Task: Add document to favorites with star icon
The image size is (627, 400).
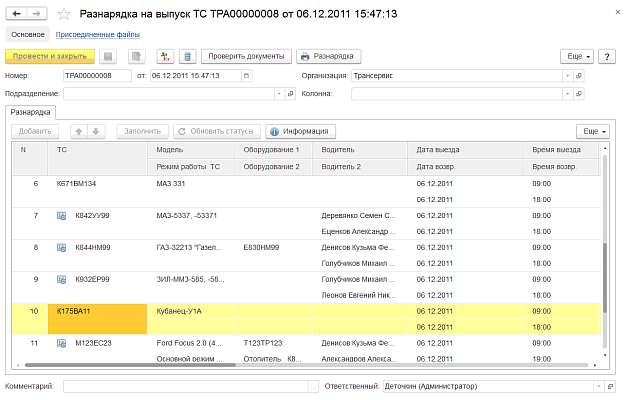Action: [64, 14]
